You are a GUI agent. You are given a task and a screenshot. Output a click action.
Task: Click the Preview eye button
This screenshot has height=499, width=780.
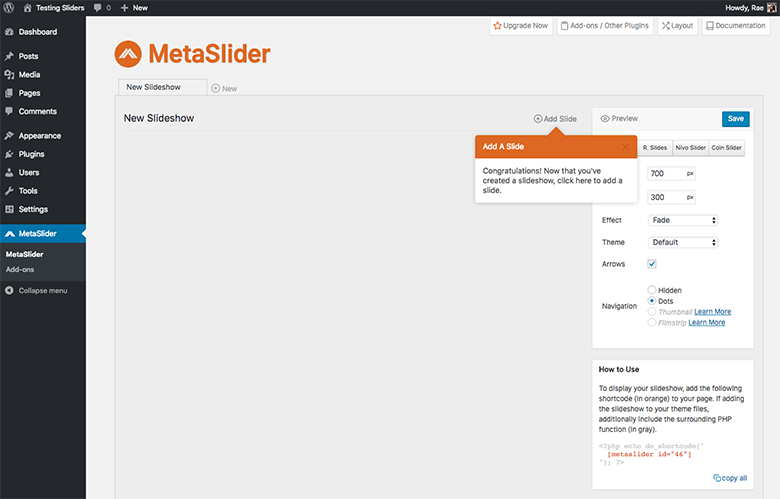(619, 118)
